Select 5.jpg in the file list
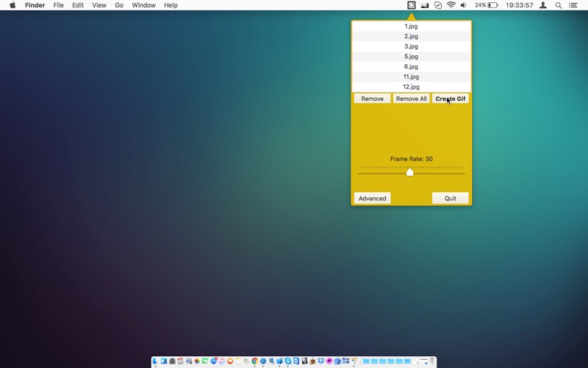 412,57
